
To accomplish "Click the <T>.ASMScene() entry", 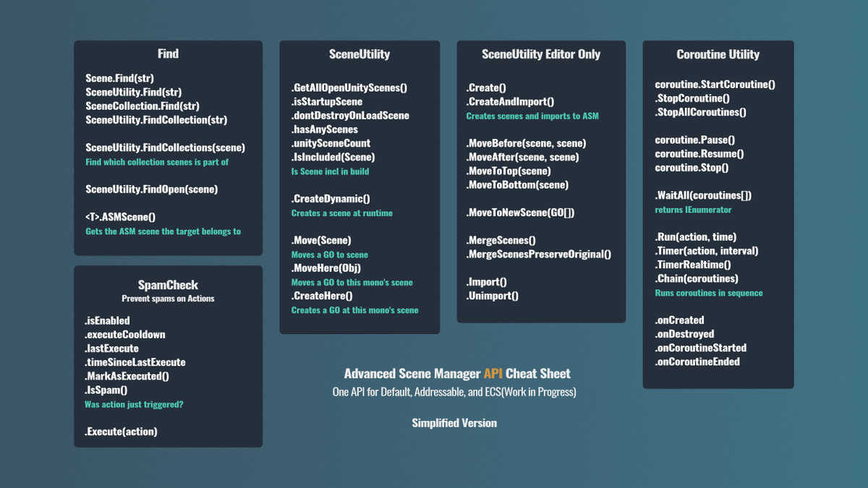I will pos(120,216).
